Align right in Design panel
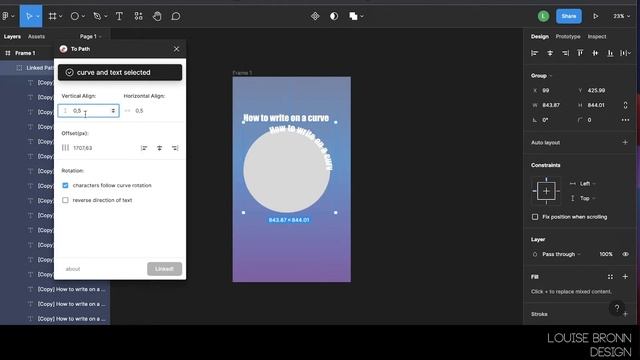The width and height of the screenshot is (640, 360). click(565, 53)
